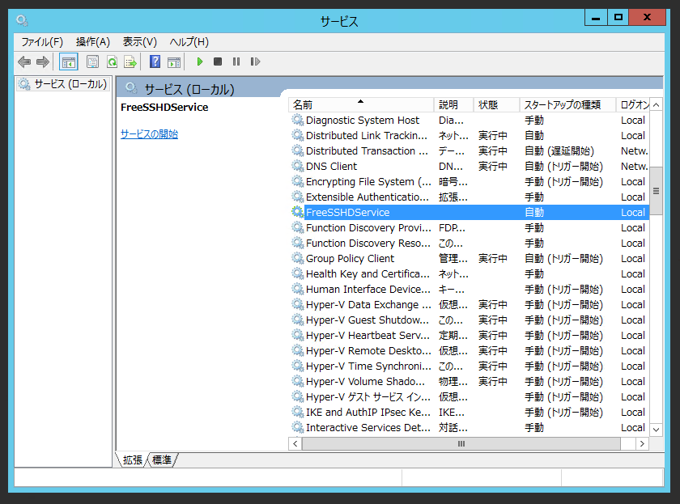Click the Forward arrow toolbar icon
This screenshot has width=680, height=504.
coord(42,62)
